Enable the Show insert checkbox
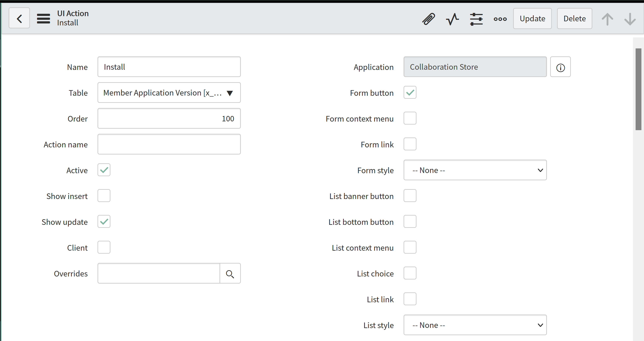Viewport: 644px width, 341px height. click(104, 196)
